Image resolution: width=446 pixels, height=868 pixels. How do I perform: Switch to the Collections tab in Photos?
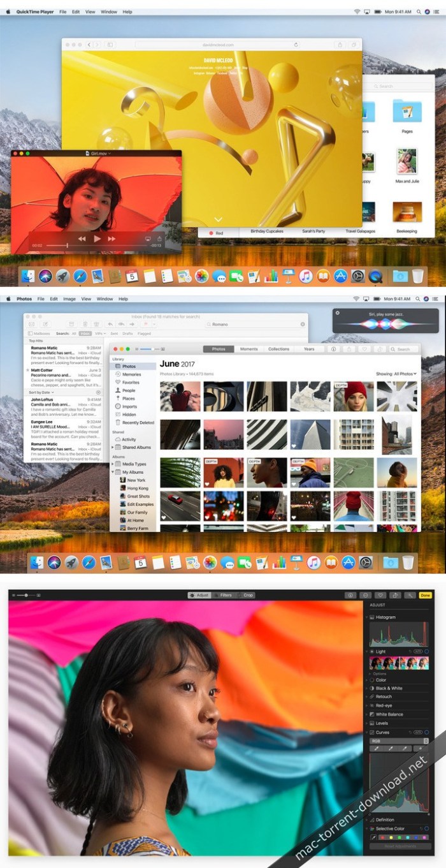pos(278,349)
